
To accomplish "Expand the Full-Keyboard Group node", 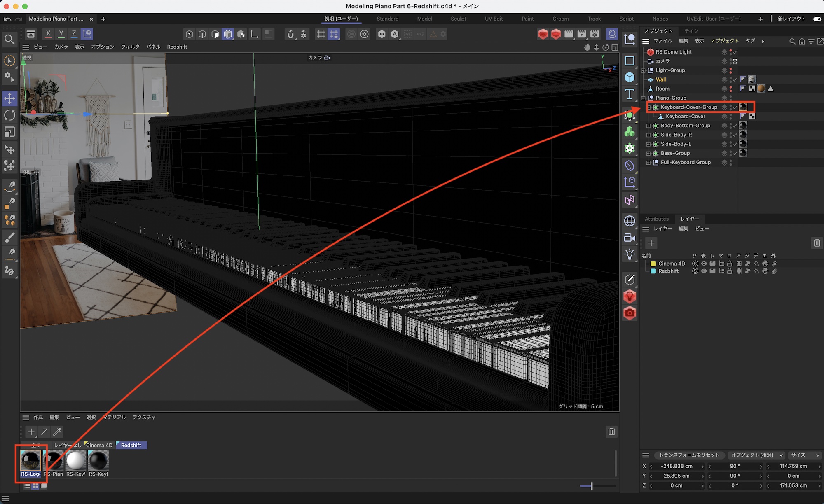I will pos(648,163).
